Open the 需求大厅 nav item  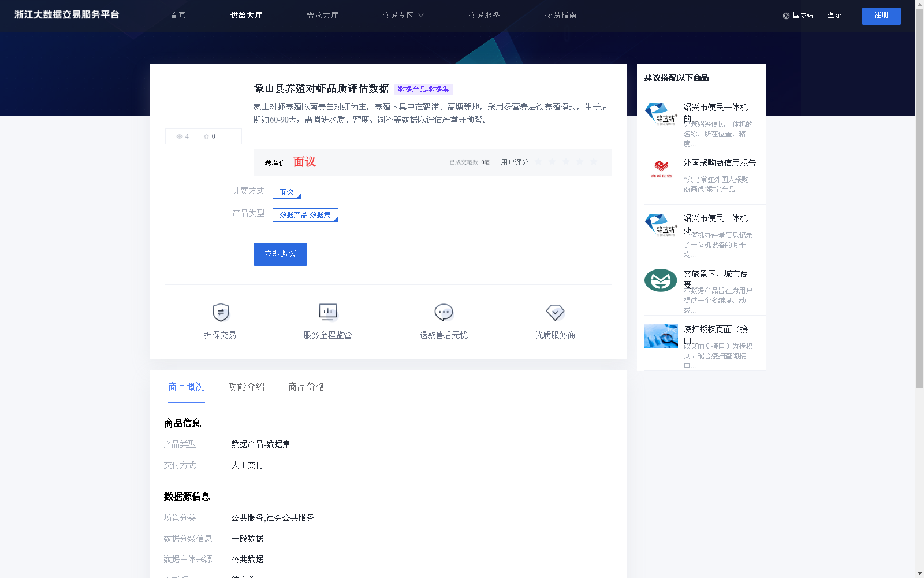point(322,16)
